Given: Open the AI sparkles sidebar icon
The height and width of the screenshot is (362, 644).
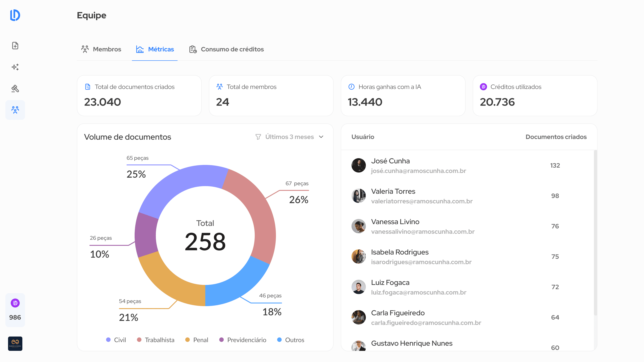Looking at the screenshot, I should (15, 67).
